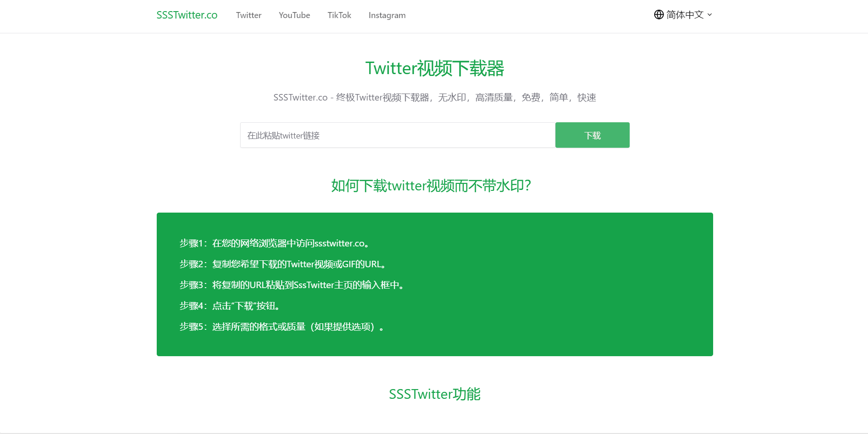Click the 如何下载twitter视频而不带水印 heading
868x434 pixels.
[431, 186]
